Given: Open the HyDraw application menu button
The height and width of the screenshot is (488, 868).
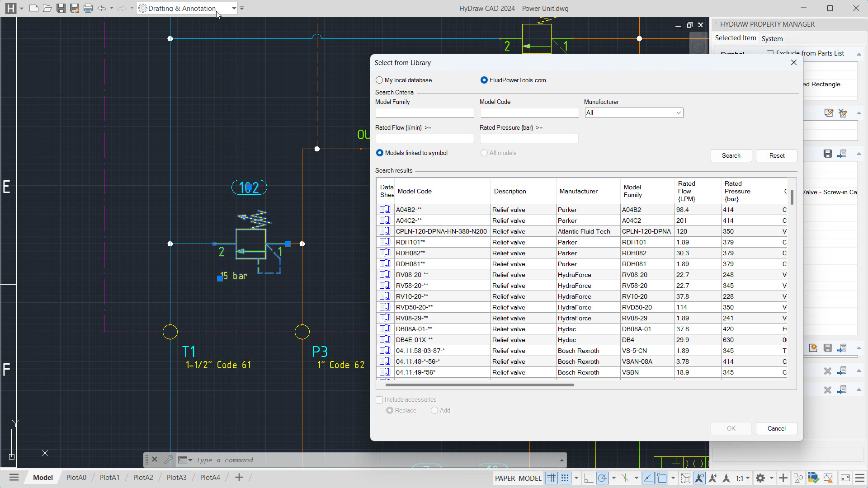Looking at the screenshot, I should pos(11,8).
